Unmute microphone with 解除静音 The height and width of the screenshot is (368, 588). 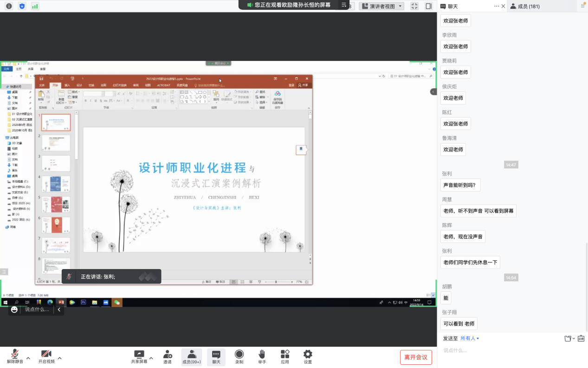(15, 356)
